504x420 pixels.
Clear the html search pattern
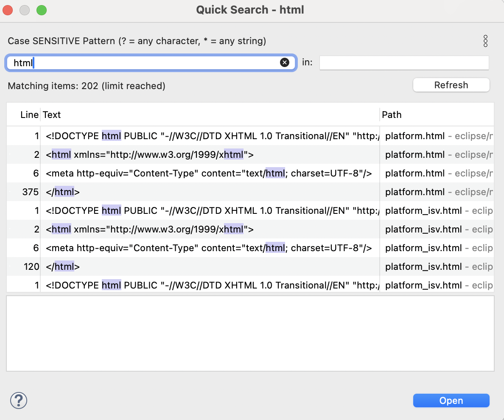click(285, 62)
